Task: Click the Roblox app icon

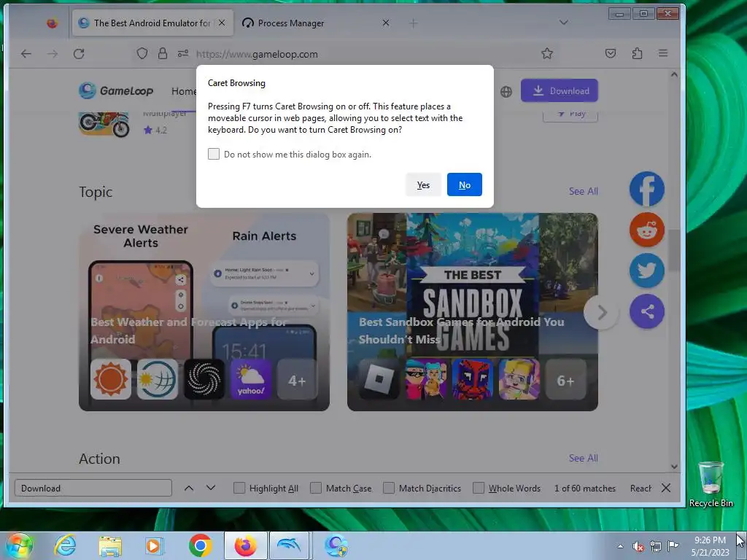Action: point(379,379)
